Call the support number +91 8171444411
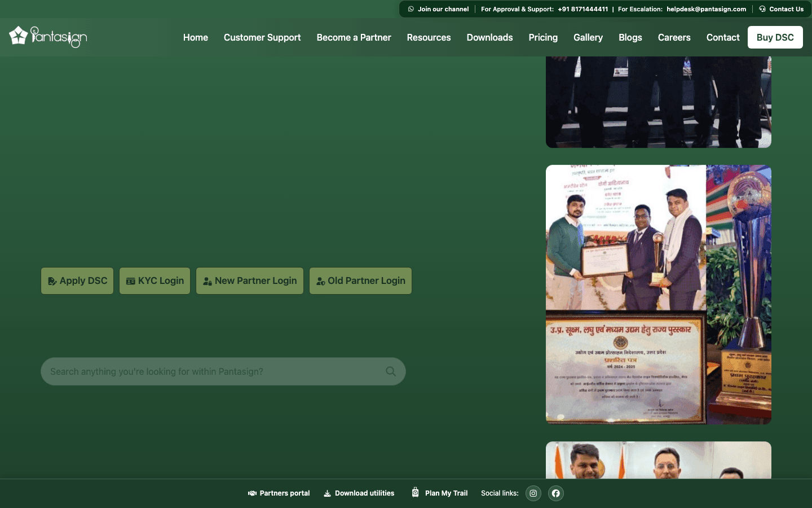 point(583,9)
